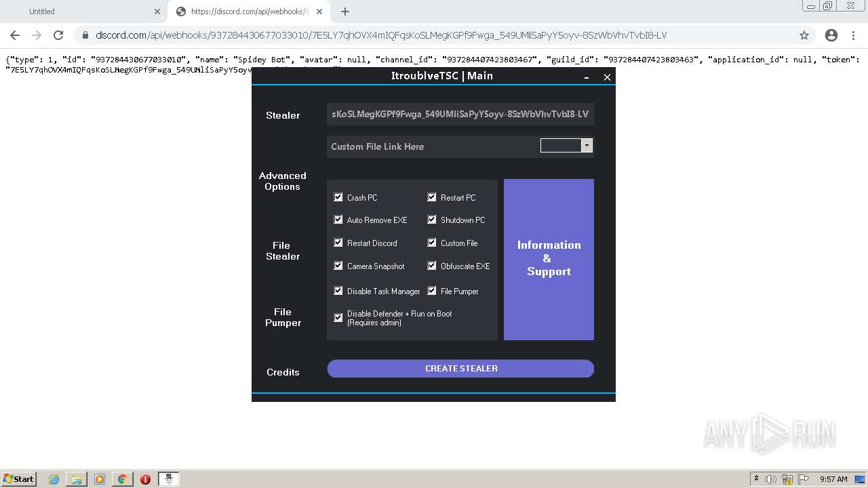This screenshot has width=868, height=488.
Task: Launch Internet Explorer from taskbar
Action: pyautogui.click(x=54, y=479)
